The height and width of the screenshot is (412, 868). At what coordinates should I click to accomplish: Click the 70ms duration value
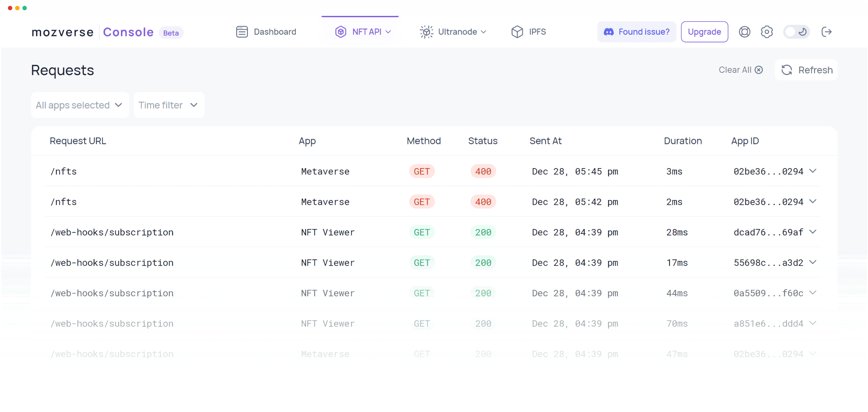677,323
